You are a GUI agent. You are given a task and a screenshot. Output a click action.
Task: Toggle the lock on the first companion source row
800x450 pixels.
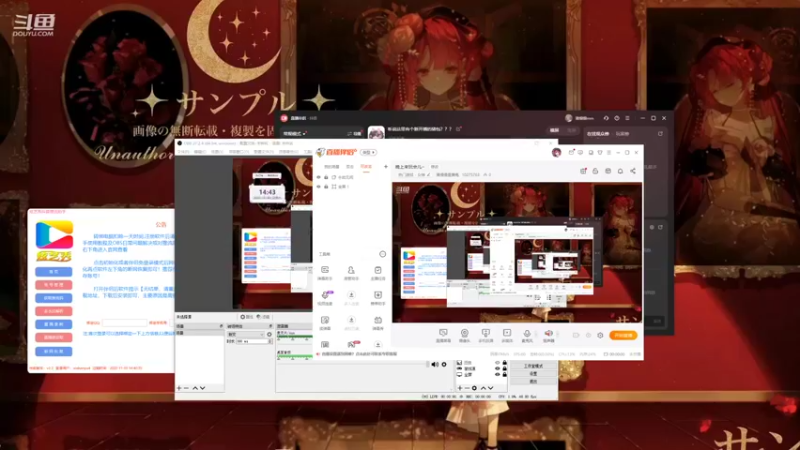pos(326,177)
